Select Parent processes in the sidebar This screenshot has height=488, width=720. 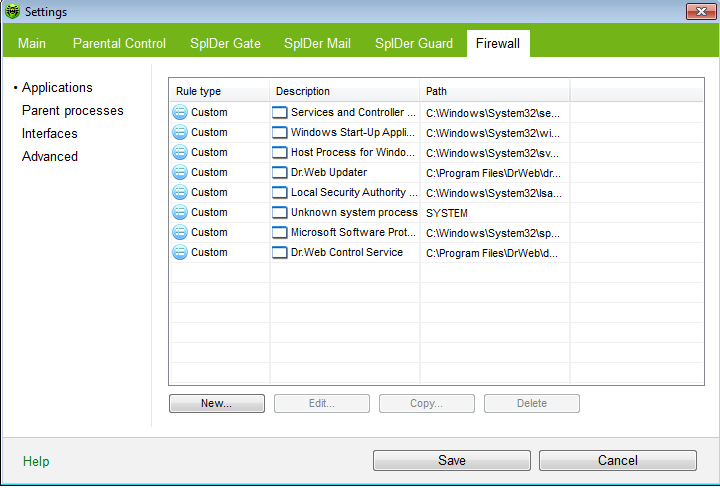pyautogui.click(x=72, y=110)
